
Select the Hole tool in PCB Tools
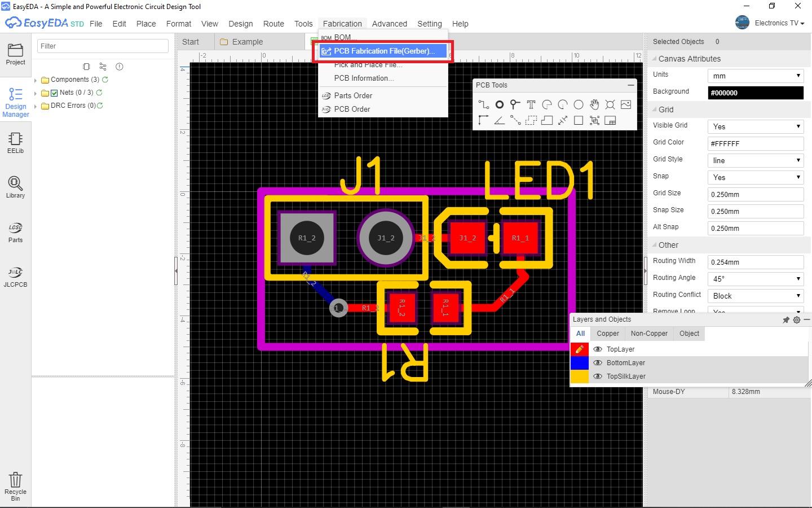coord(610,104)
